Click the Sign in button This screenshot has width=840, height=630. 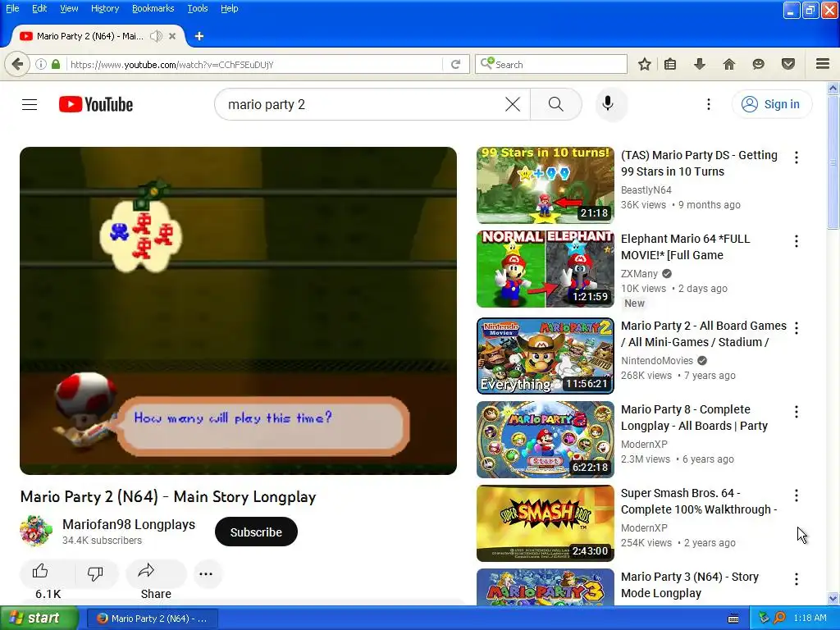772,104
